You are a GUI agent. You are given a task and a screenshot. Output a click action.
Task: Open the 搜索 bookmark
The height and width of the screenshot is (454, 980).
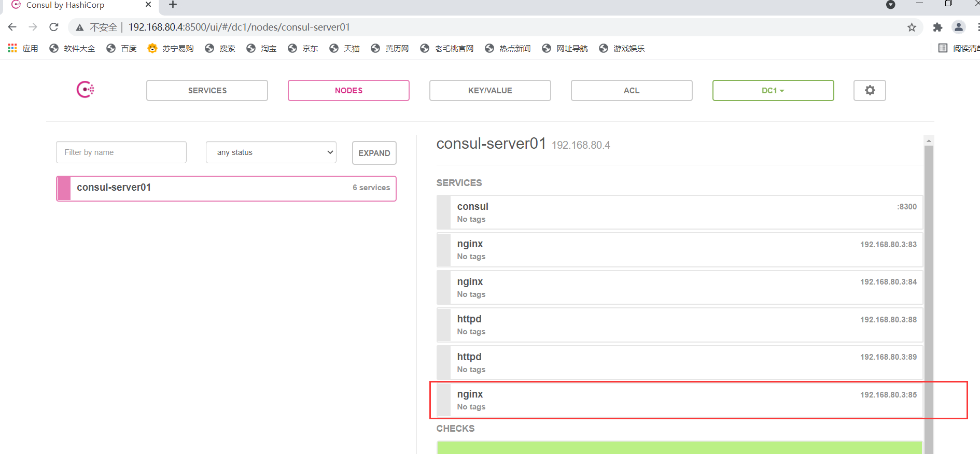(x=220, y=48)
